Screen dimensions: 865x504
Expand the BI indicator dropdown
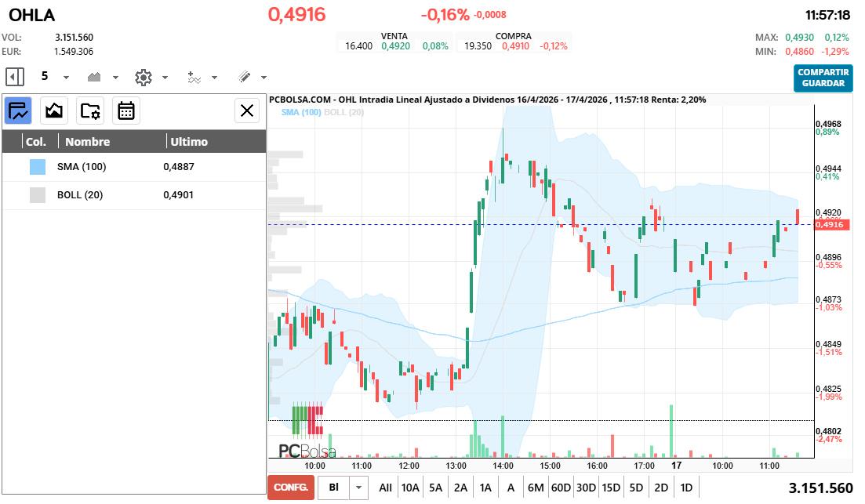pyautogui.click(x=358, y=487)
